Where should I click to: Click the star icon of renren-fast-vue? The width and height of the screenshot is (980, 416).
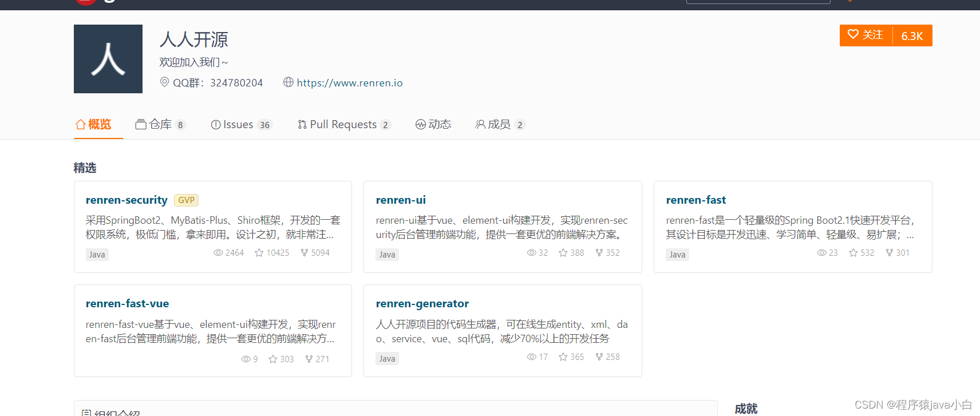[x=273, y=359]
